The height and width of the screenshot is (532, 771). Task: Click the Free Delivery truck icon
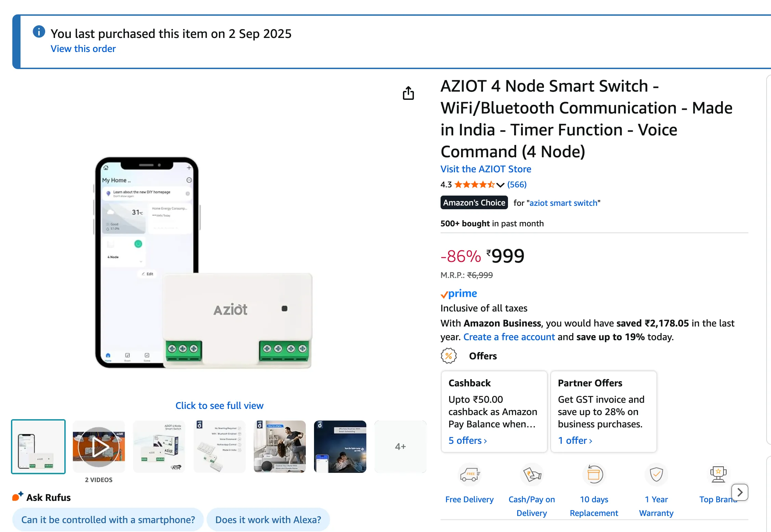coord(470,475)
